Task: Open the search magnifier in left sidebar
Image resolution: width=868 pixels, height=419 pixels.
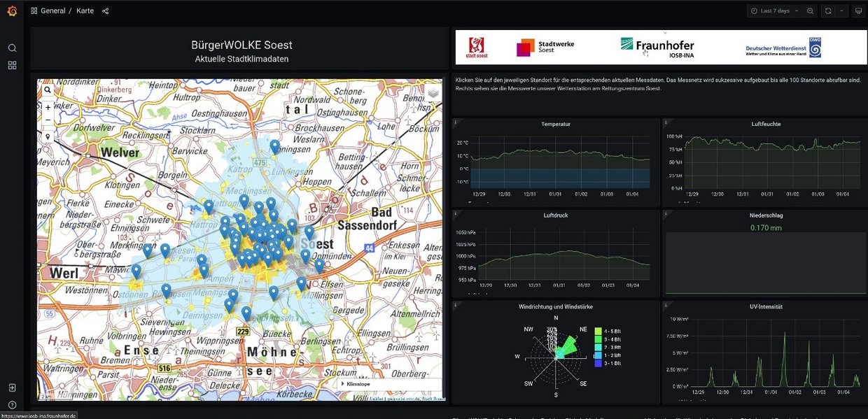Action: coord(12,48)
